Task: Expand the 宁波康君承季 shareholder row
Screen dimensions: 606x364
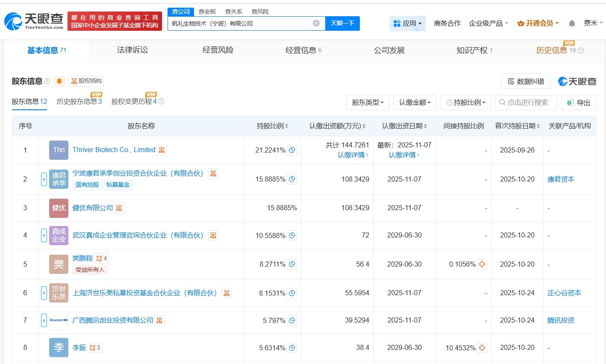Action: click(x=44, y=179)
